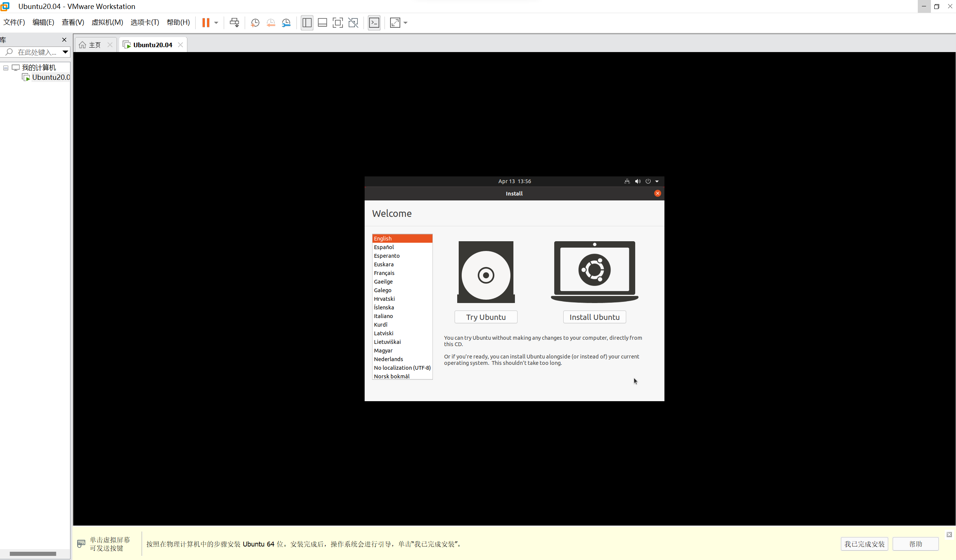
Task: Close the Ubuntu20.04 tab
Action: (x=181, y=45)
